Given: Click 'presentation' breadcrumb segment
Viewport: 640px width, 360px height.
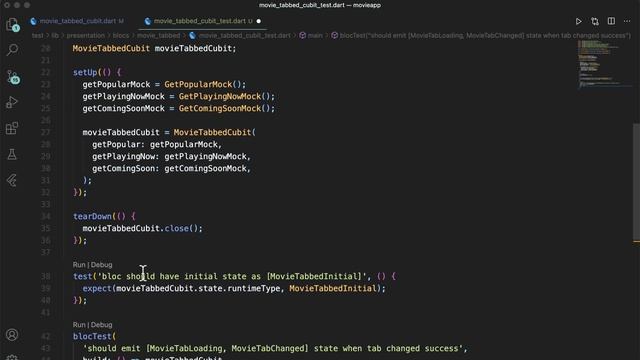Looking at the screenshot, I should coord(86,36).
